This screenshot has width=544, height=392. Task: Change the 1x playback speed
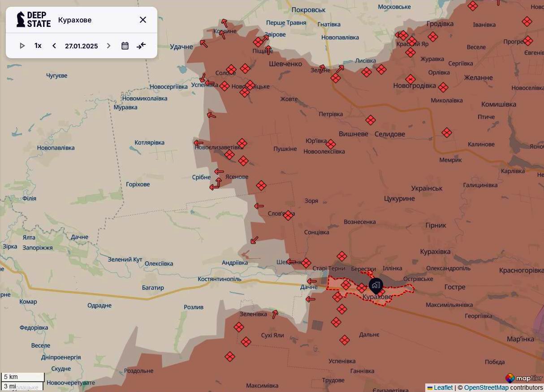tap(38, 45)
